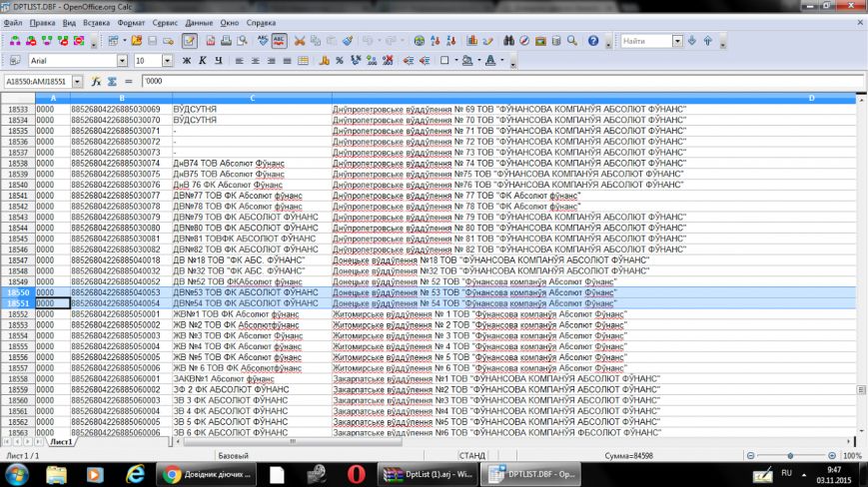868x487 pixels.
Task: Insert a Chart icon
Action: pos(471,41)
